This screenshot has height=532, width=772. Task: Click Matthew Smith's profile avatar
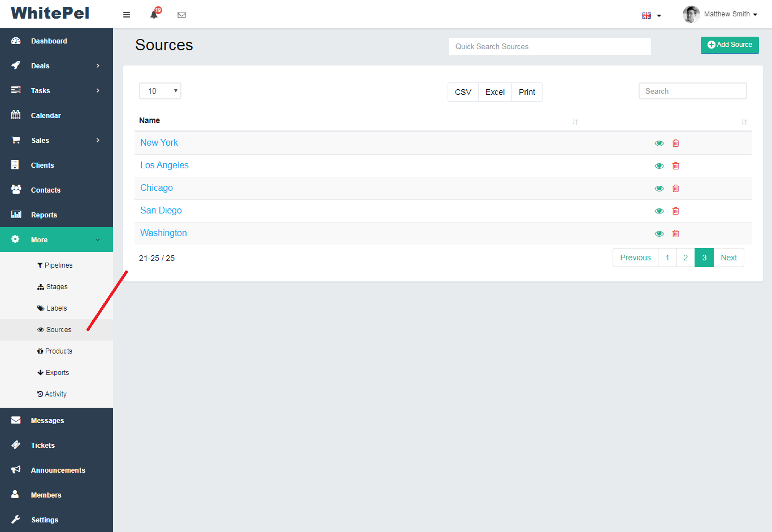point(691,14)
